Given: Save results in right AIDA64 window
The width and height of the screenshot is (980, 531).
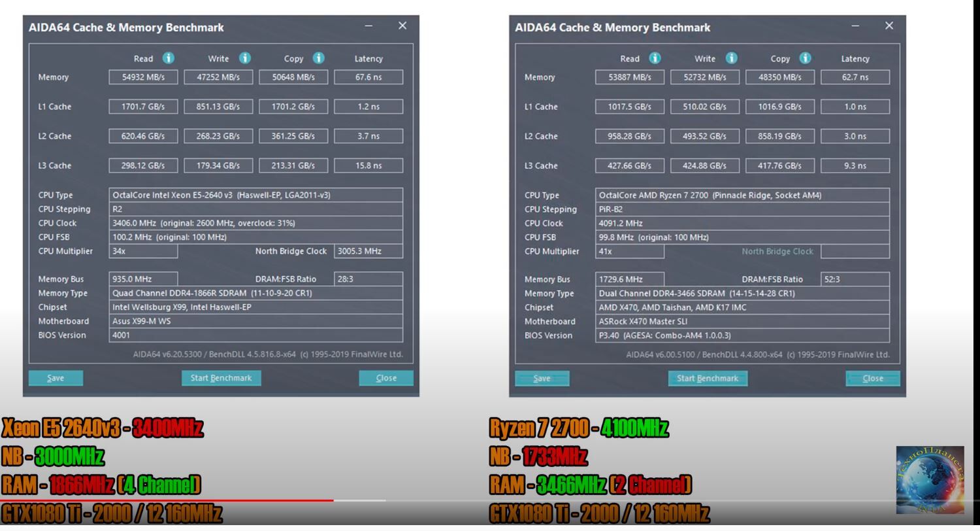Looking at the screenshot, I should tap(542, 378).
